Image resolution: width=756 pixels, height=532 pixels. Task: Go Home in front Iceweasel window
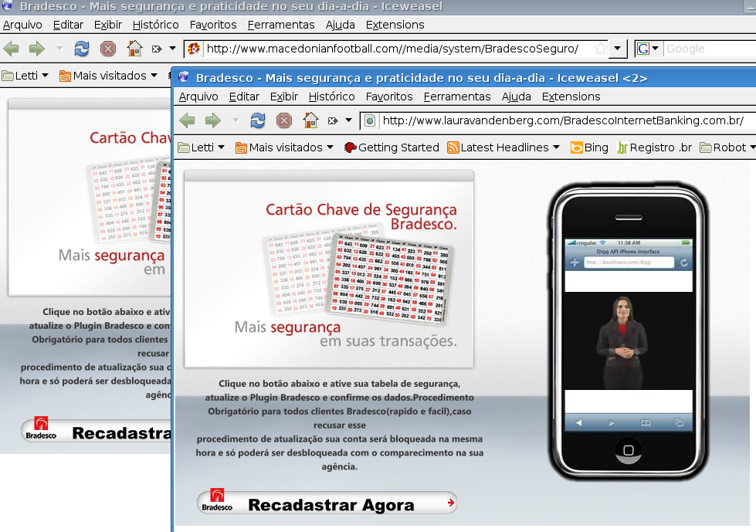pos(310,120)
